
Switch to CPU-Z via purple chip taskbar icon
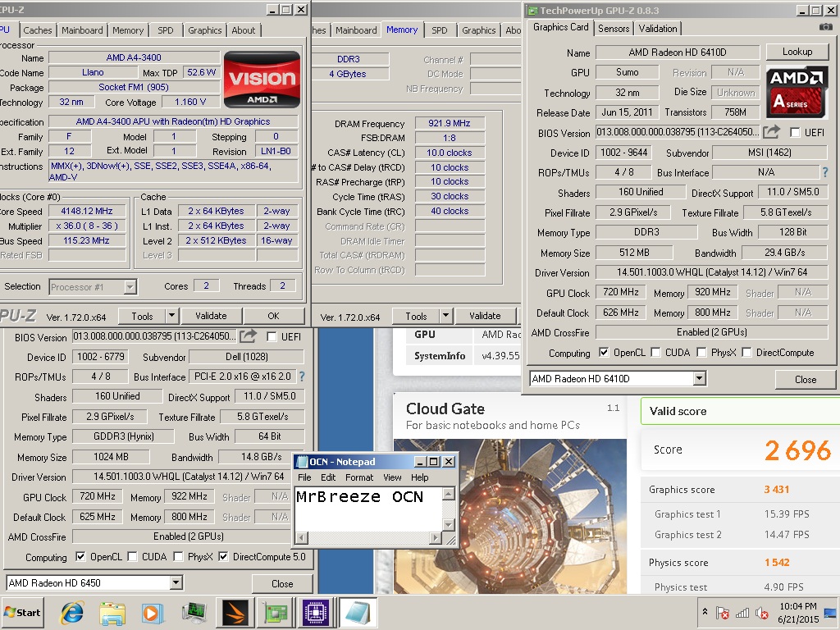click(x=316, y=613)
